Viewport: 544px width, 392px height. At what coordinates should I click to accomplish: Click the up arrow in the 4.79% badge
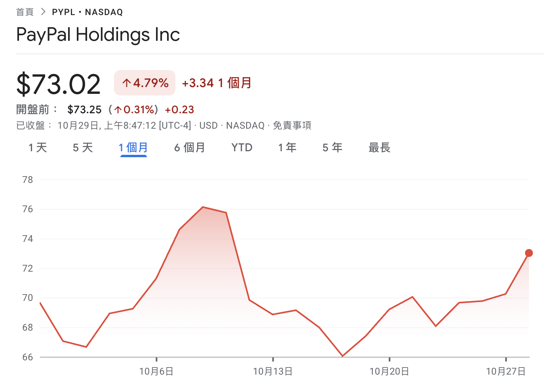tap(126, 83)
